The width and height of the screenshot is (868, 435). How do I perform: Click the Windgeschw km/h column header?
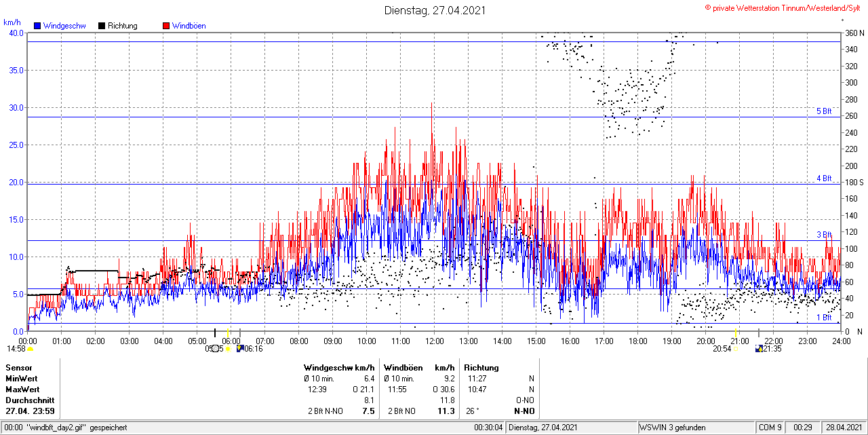click(339, 368)
